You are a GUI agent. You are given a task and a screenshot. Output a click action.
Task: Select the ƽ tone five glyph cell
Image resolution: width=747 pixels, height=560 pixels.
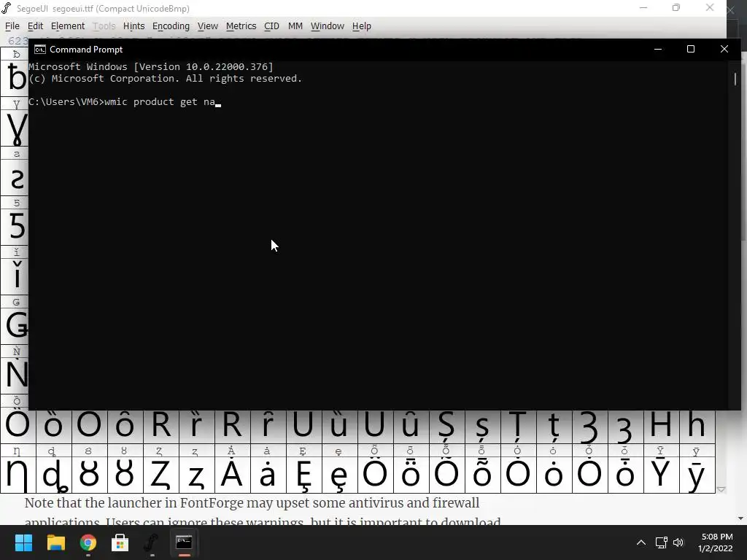click(x=15, y=226)
